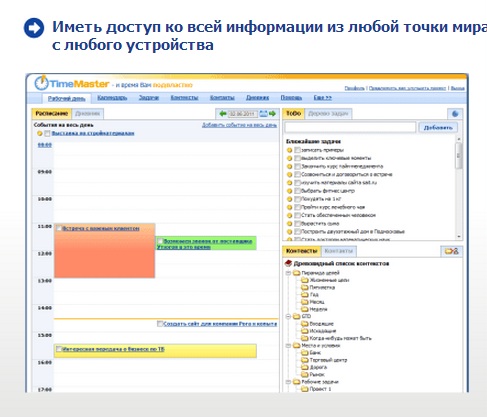487x417 pixels.
Task: Tick checkbox of 'Создать сайт для компании' task
Action: [x=160, y=324]
